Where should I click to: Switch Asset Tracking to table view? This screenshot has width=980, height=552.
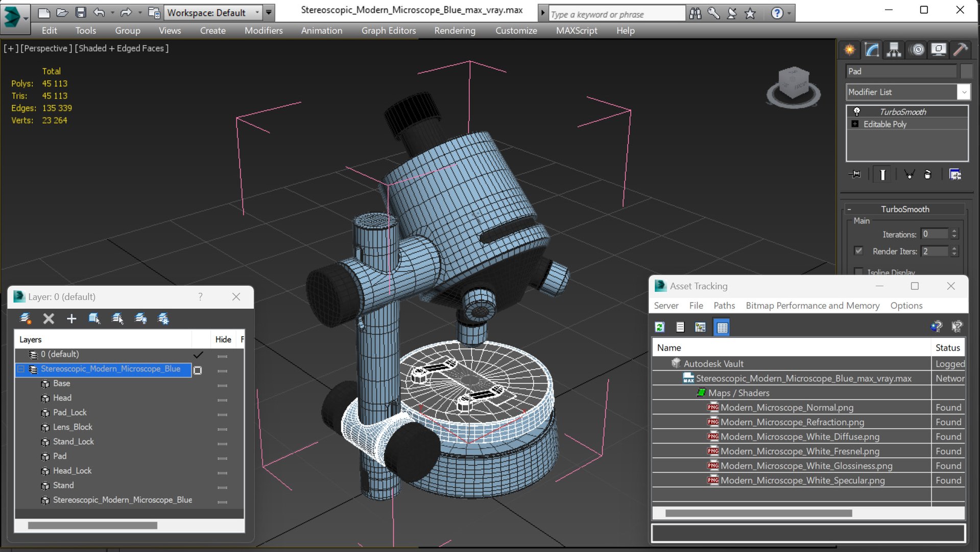(722, 327)
